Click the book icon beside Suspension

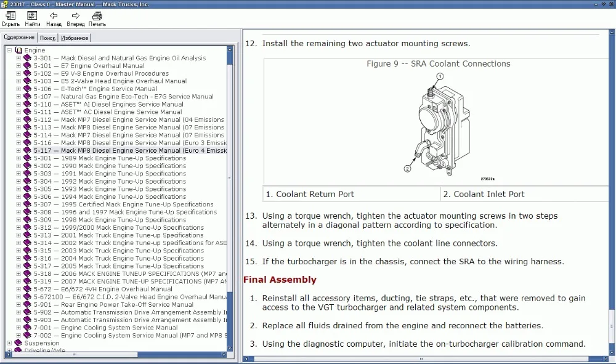pyautogui.click(x=18, y=343)
